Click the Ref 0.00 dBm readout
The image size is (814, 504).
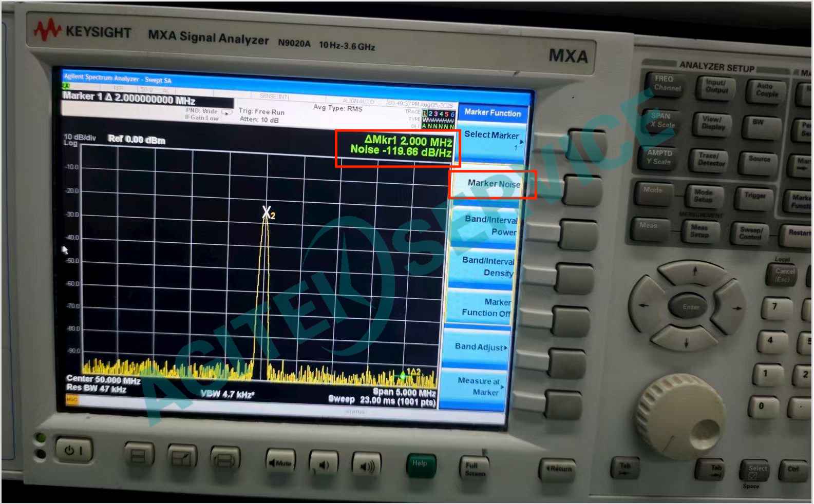[137, 140]
